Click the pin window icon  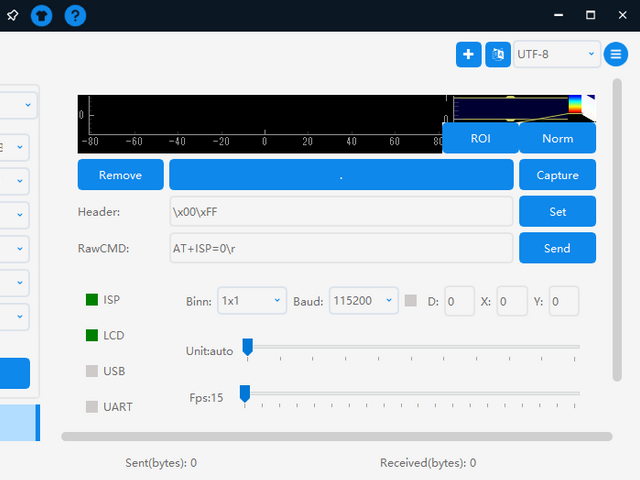click(12, 16)
